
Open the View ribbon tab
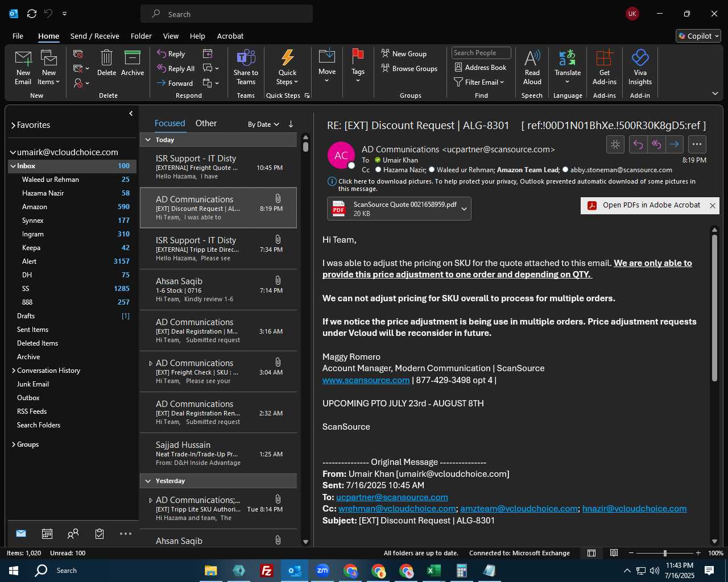(x=171, y=36)
